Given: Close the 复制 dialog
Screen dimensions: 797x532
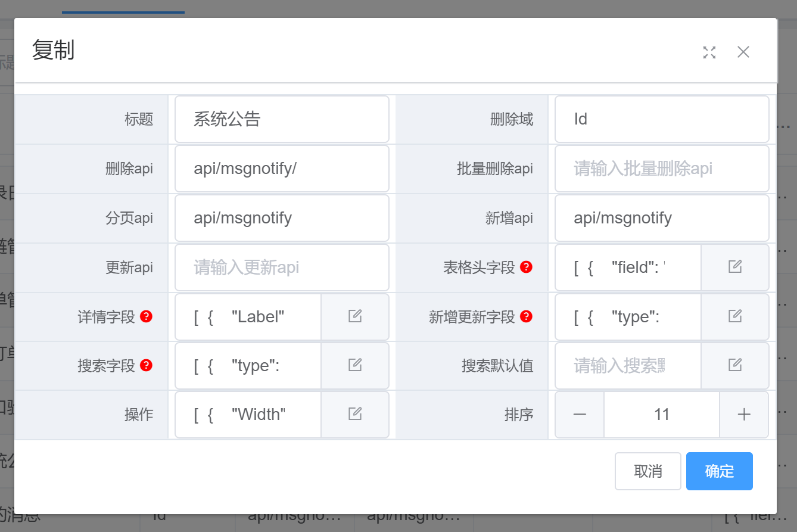Looking at the screenshot, I should coord(743,52).
